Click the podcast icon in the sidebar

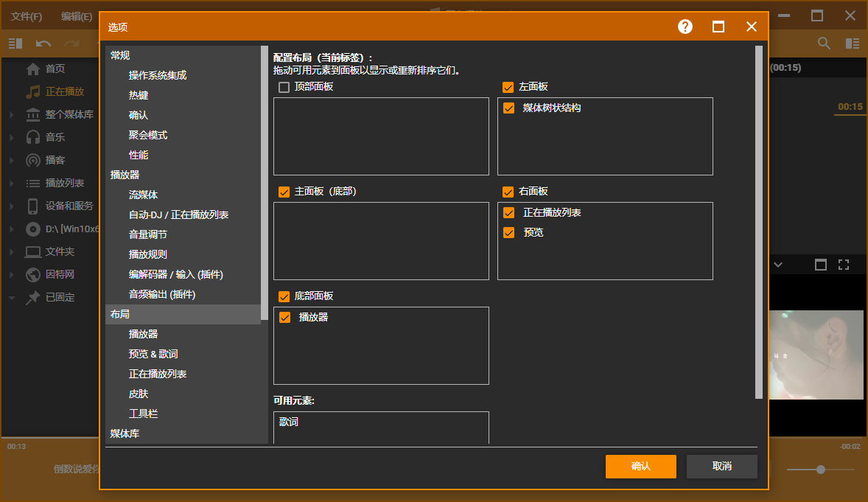click(x=33, y=160)
